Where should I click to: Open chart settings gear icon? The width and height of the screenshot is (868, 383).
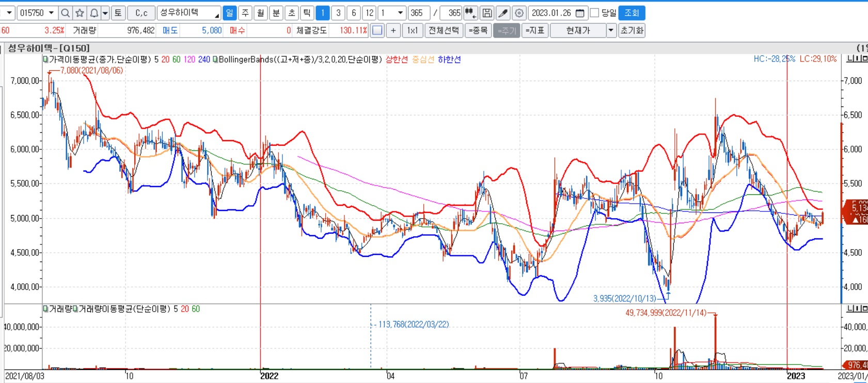point(519,13)
